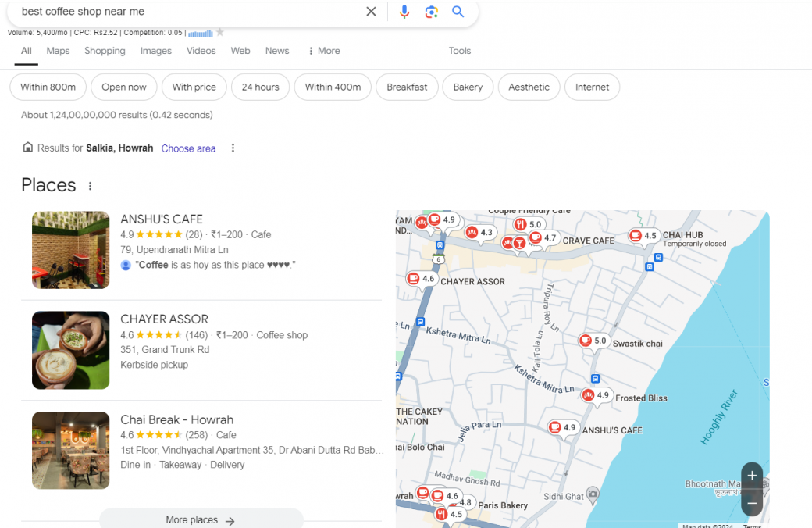The width and height of the screenshot is (812, 528).
Task: Switch to the Videos tab
Action: click(x=201, y=51)
